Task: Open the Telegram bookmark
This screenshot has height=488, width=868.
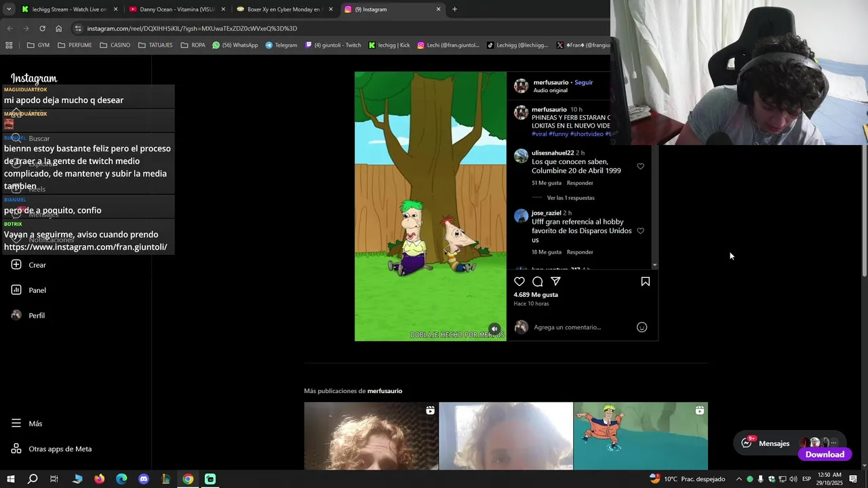Action: [x=281, y=45]
